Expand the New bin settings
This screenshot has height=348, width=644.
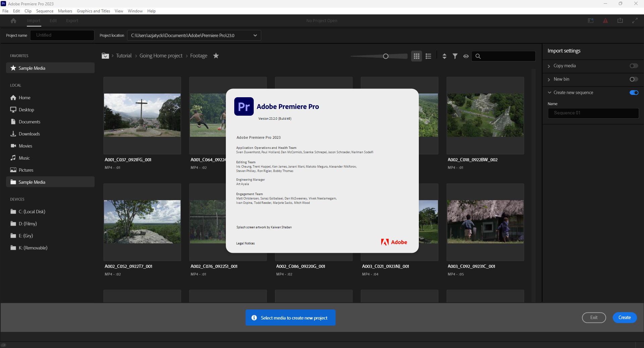pos(549,79)
